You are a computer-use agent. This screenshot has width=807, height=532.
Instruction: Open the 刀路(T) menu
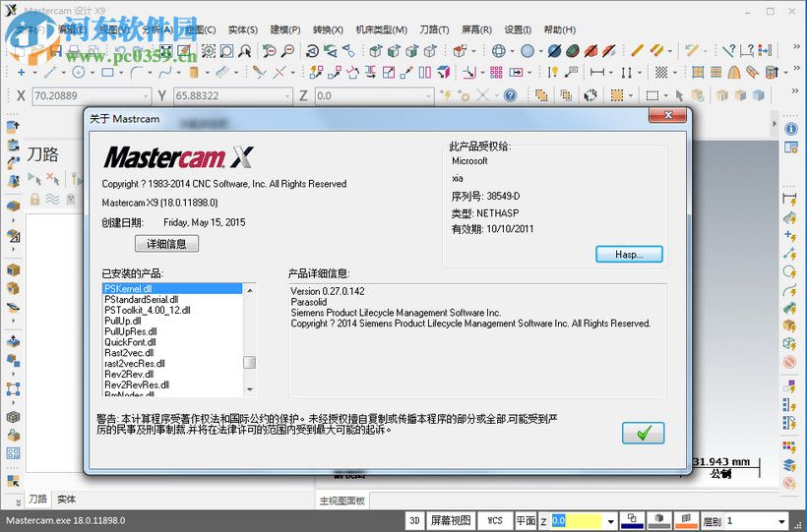434,30
